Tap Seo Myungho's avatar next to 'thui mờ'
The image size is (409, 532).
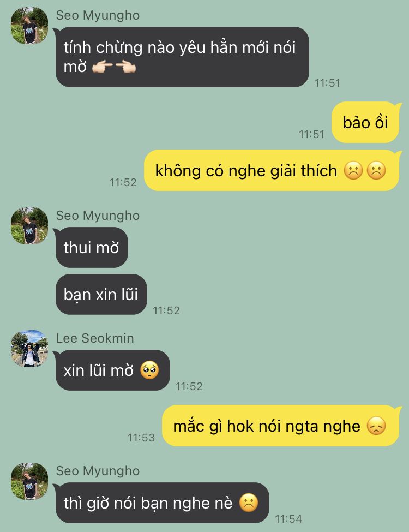click(x=29, y=226)
